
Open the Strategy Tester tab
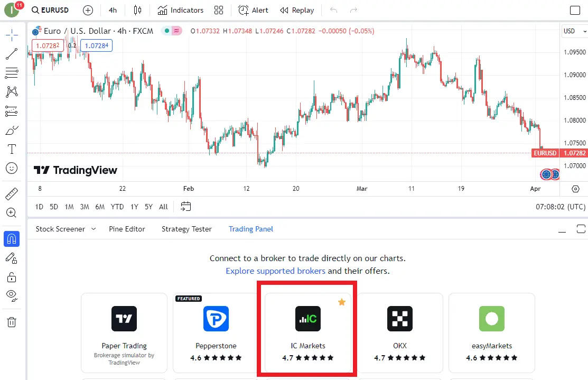point(186,229)
